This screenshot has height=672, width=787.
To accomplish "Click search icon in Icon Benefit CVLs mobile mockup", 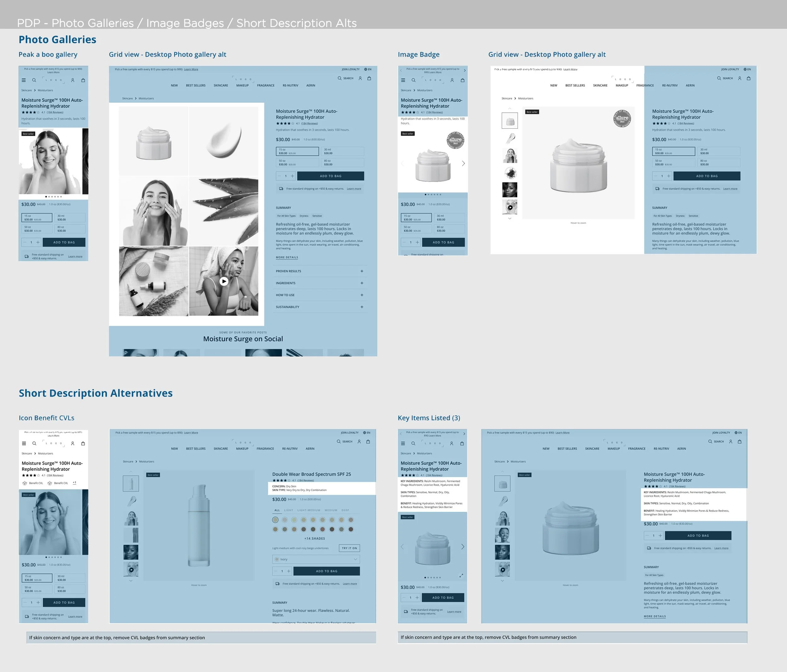I will (34, 443).
